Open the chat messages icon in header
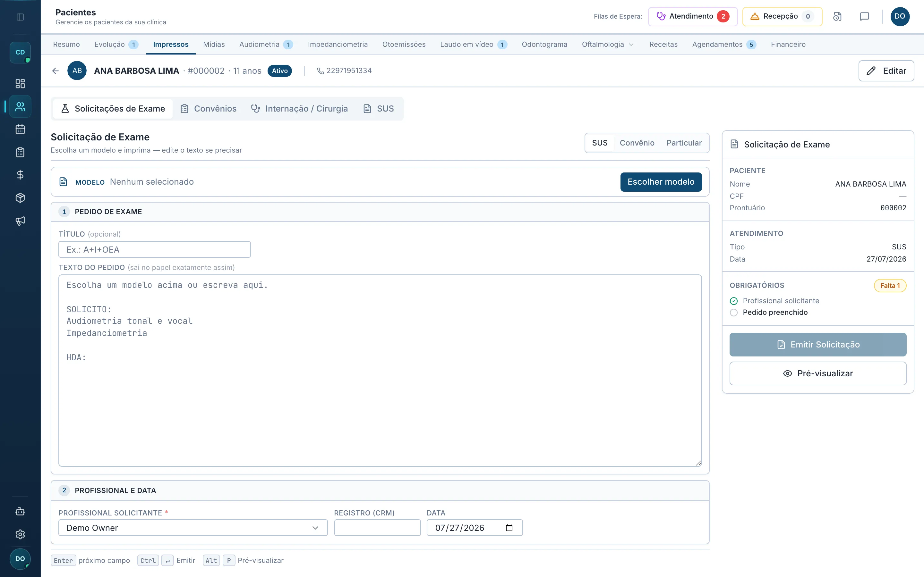924x577 pixels. [864, 16]
